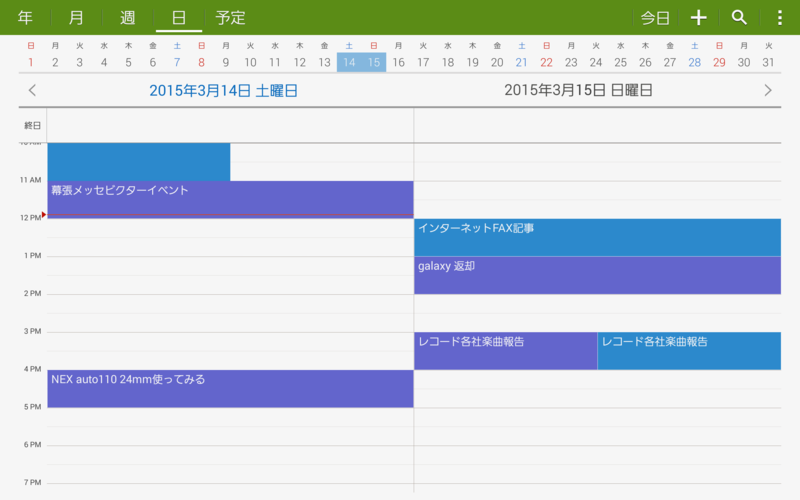Viewport: 800px width, 500px height.
Task: Open purple レコード各社楽曲報告 event
Action: click(506, 351)
